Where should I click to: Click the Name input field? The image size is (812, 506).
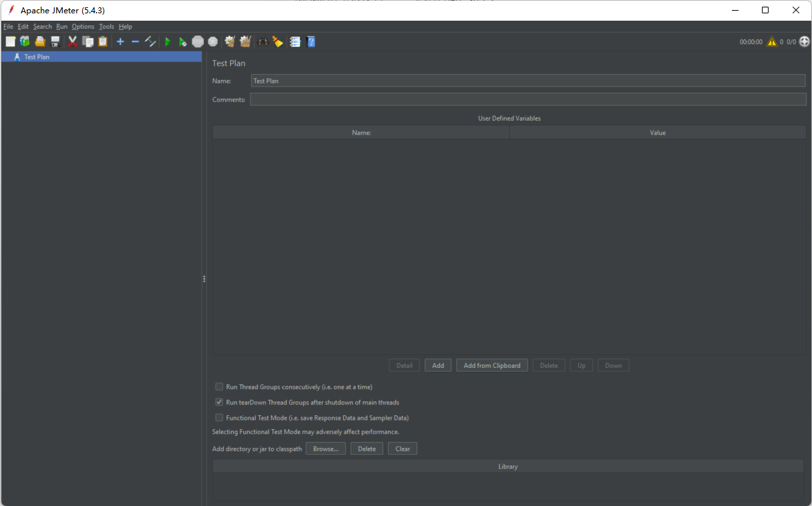point(528,81)
